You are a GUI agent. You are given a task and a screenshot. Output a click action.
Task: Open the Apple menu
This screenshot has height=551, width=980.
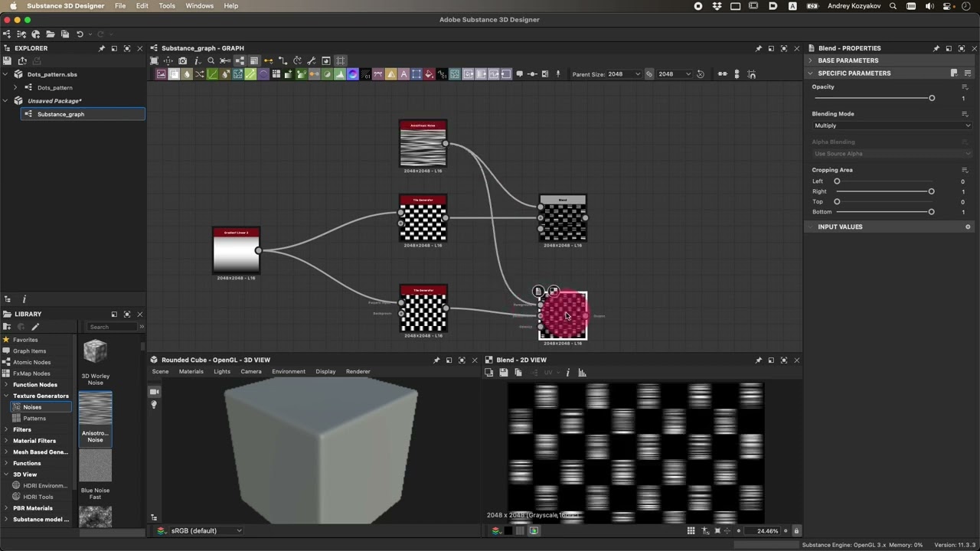point(13,5)
